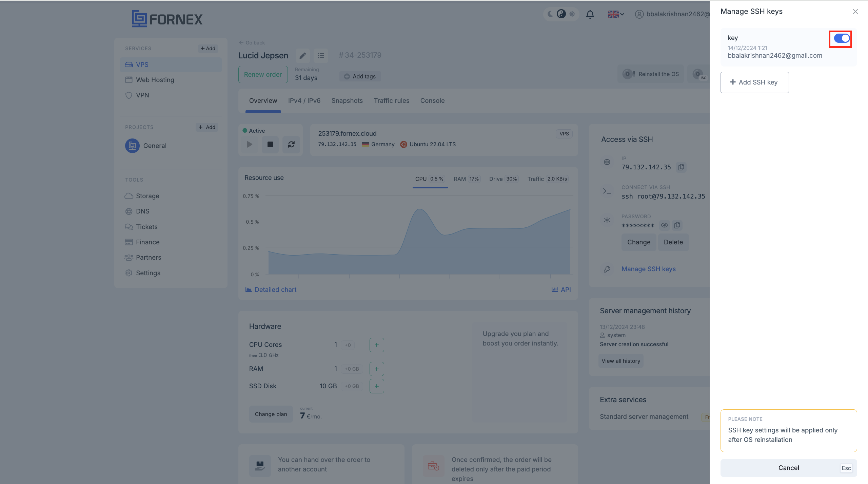Switch to light theme sun icon
The image size is (868, 484).
(x=572, y=14)
